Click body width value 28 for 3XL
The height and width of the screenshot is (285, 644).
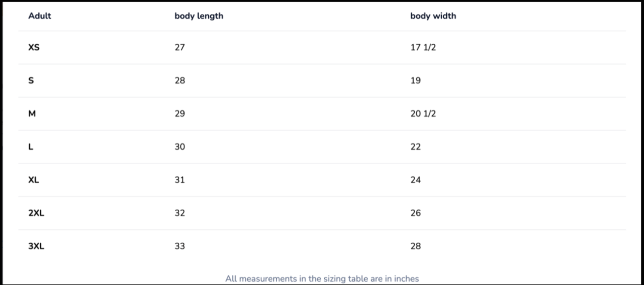pos(415,246)
